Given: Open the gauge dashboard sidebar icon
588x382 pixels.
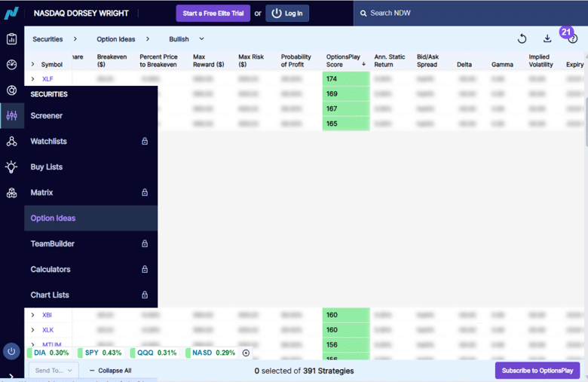Looking at the screenshot, I should [x=11, y=65].
